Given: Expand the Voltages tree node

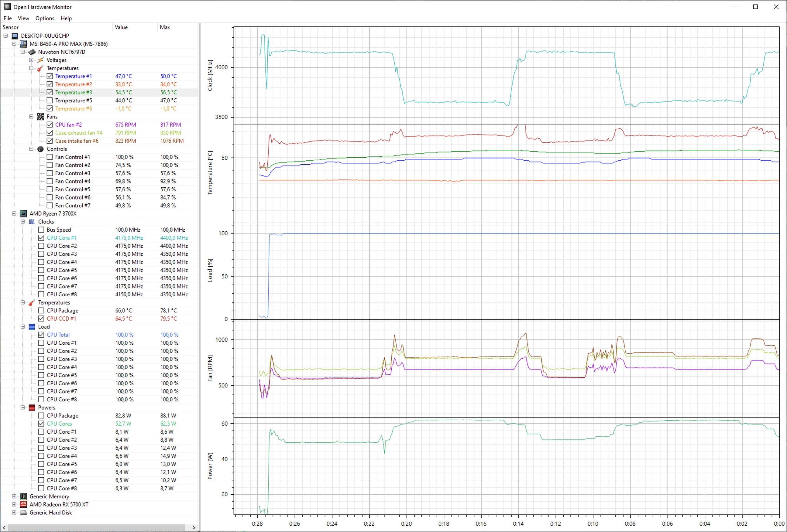Looking at the screenshot, I should pyautogui.click(x=31, y=60).
